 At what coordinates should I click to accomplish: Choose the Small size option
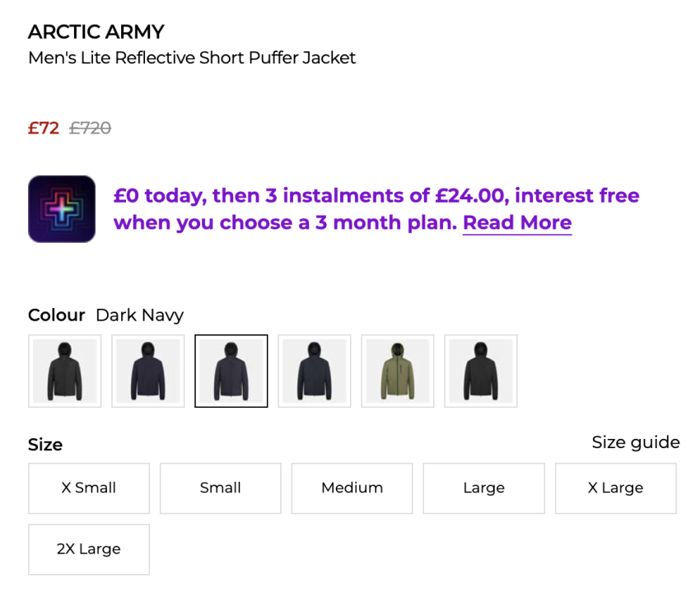pos(221,488)
